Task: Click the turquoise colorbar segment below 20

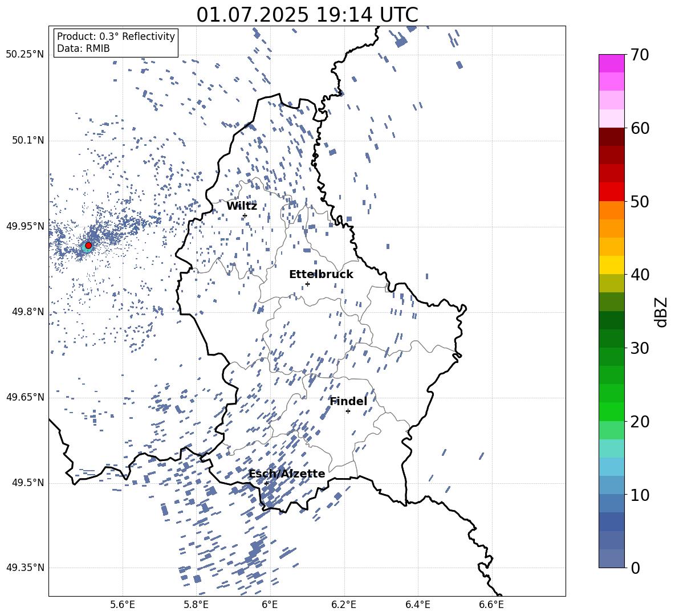Action: pyautogui.click(x=612, y=448)
